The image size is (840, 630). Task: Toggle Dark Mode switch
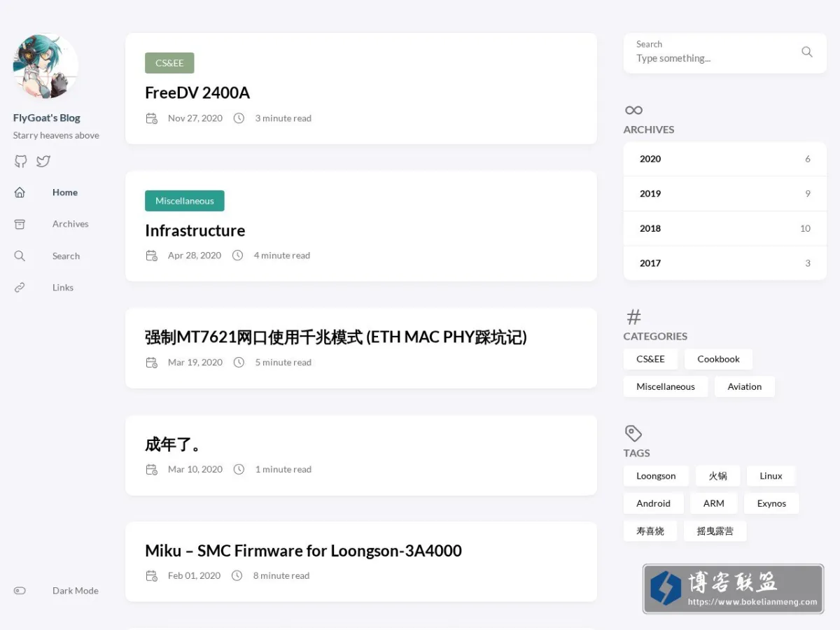[20, 591]
